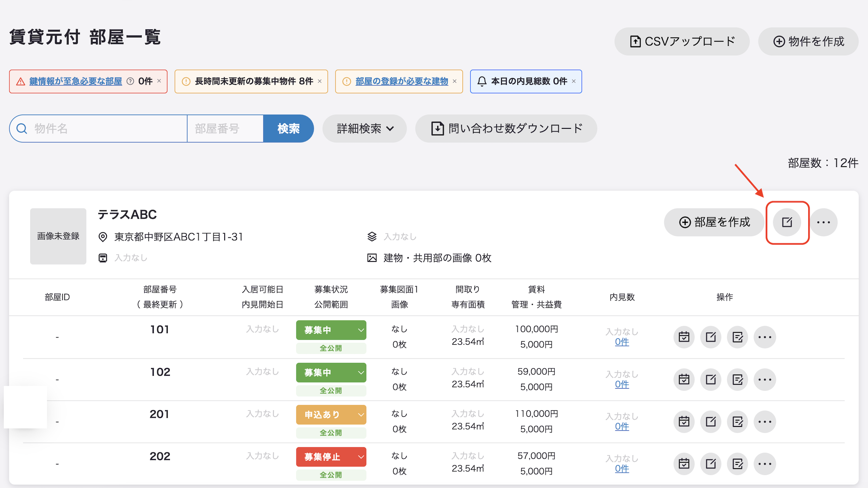Expand the 詳細検索 advanced search
This screenshot has width=868, height=488.
(365, 128)
